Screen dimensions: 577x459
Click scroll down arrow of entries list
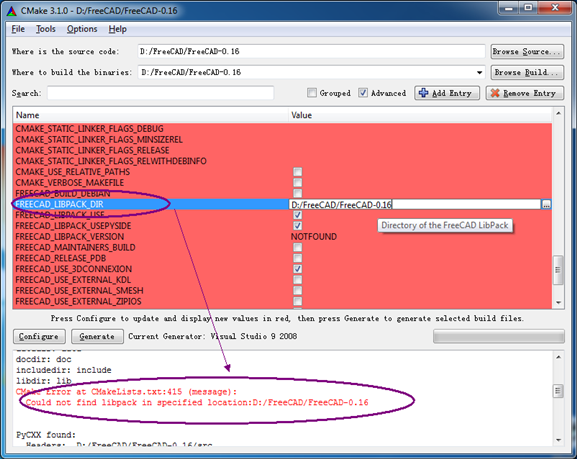(x=558, y=303)
